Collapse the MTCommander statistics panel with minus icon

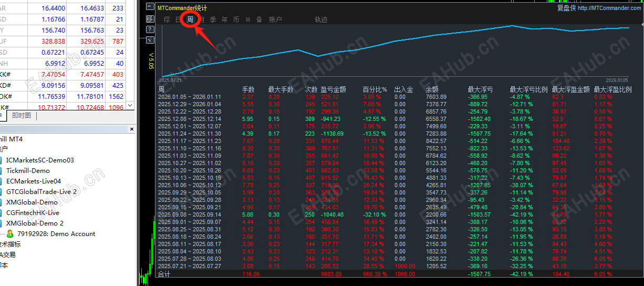(x=150, y=7)
